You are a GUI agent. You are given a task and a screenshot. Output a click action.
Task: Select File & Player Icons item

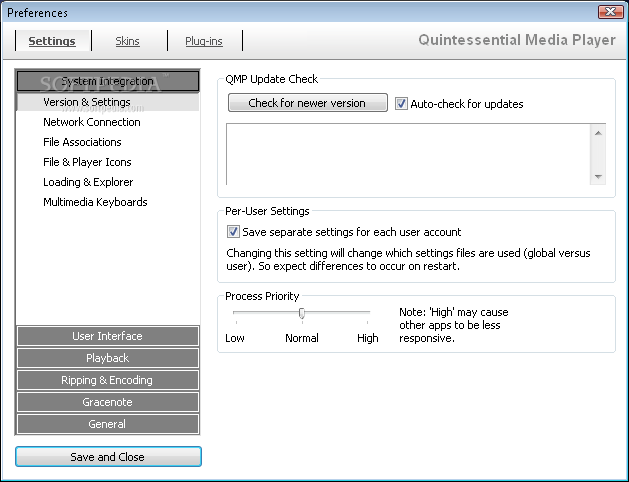point(87,162)
